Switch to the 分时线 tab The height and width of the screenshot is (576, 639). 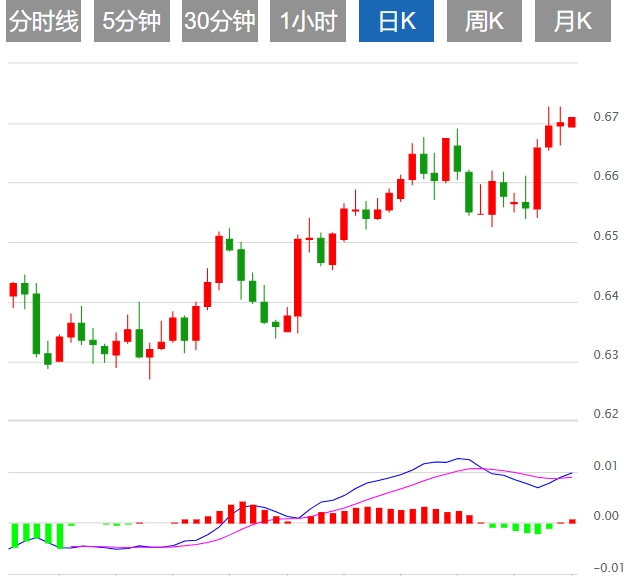44,21
